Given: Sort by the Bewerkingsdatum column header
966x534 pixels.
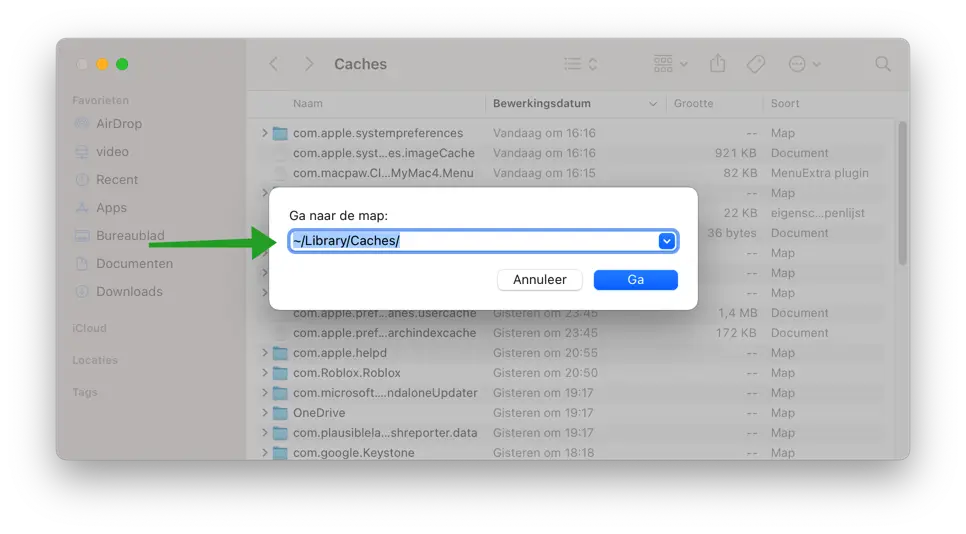Looking at the screenshot, I should coord(542,103).
